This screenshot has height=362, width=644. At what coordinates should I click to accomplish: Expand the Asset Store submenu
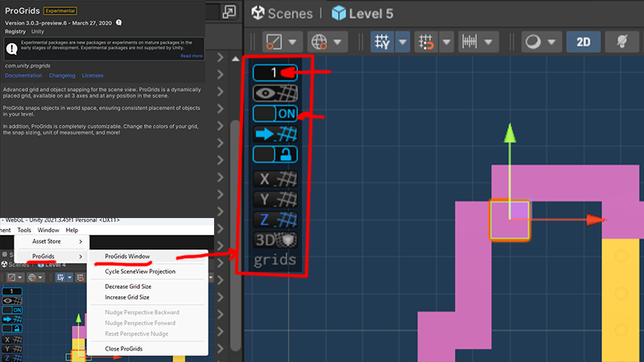coord(52,241)
